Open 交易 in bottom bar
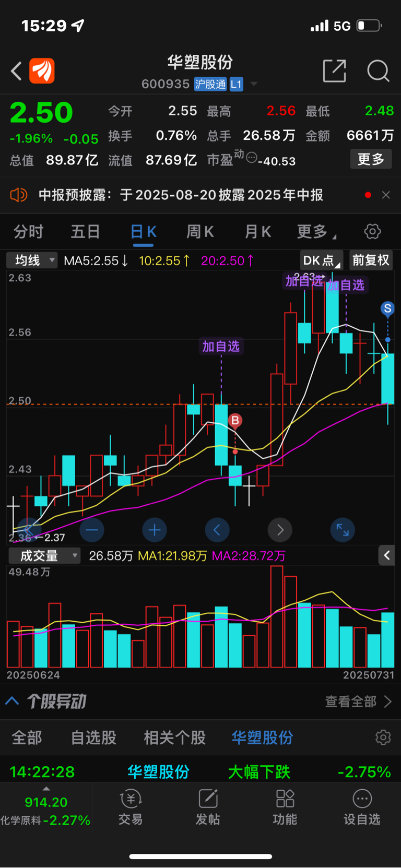This screenshot has width=401, height=868. point(131,807)
